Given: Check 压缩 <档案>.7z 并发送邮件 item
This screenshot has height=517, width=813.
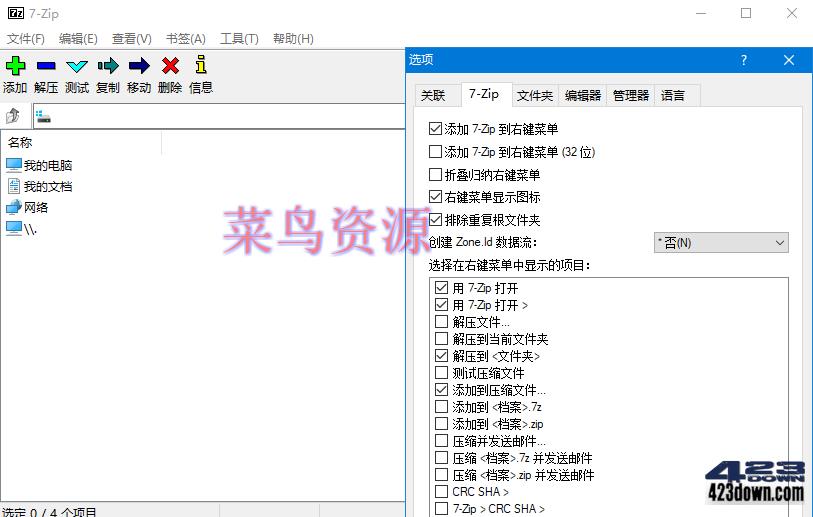Looking at the screenshot, I should [441, 458].
